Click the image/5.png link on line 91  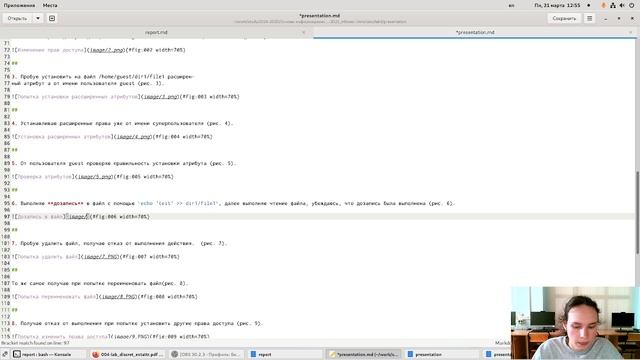(x=95, y=177)
